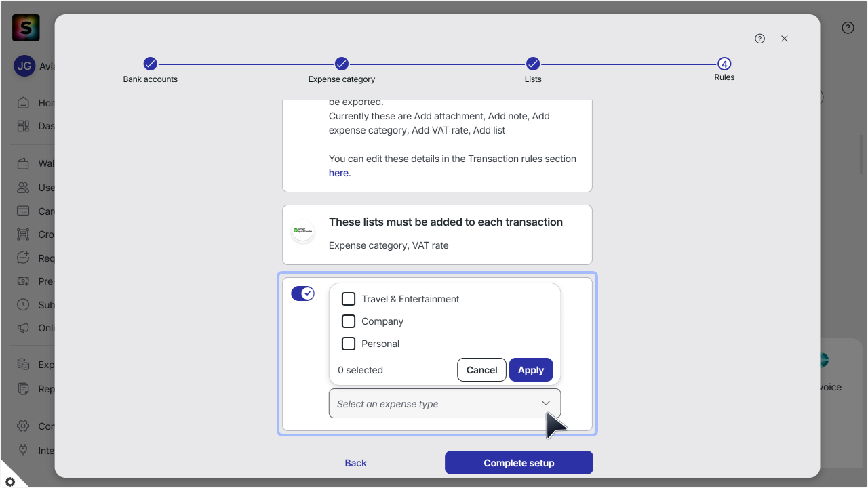Open the help icon inside the dialog
The image size is (868, 488).
tap(760, 39)
